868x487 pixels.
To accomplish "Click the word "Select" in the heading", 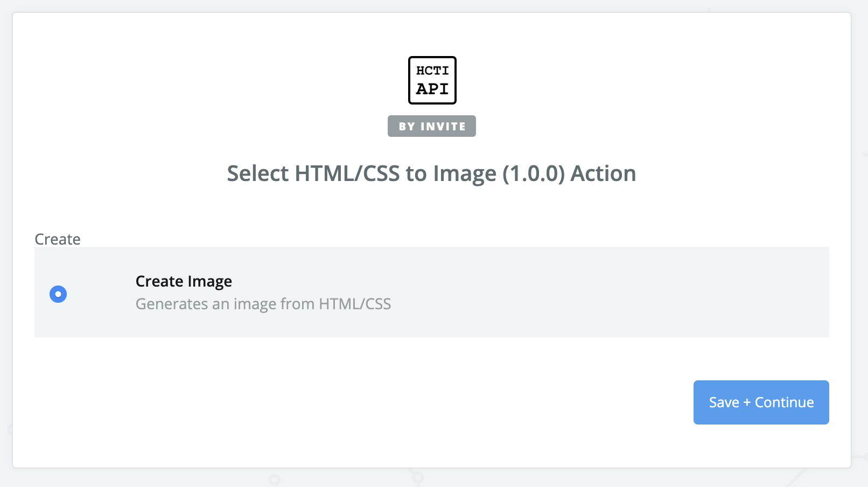I will tap(258, 173).
